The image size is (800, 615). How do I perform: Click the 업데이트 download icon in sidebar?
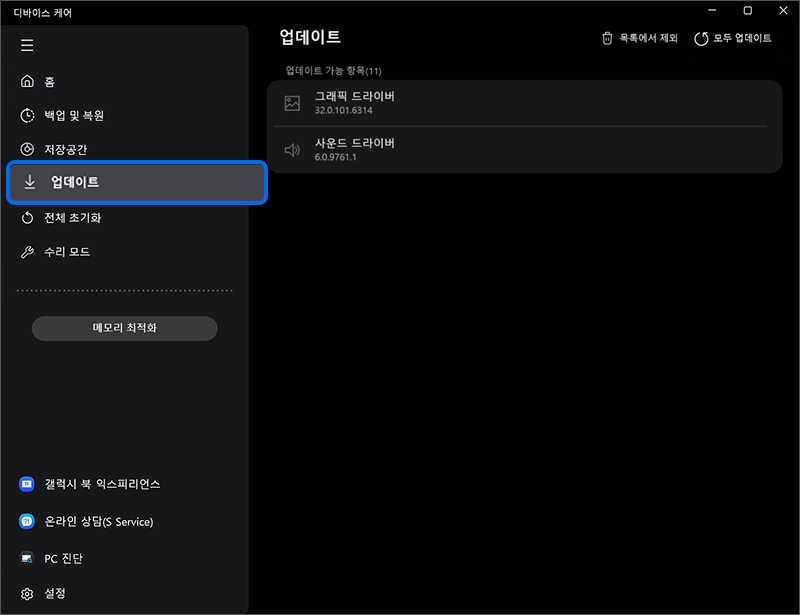click(x=27, y=183)
